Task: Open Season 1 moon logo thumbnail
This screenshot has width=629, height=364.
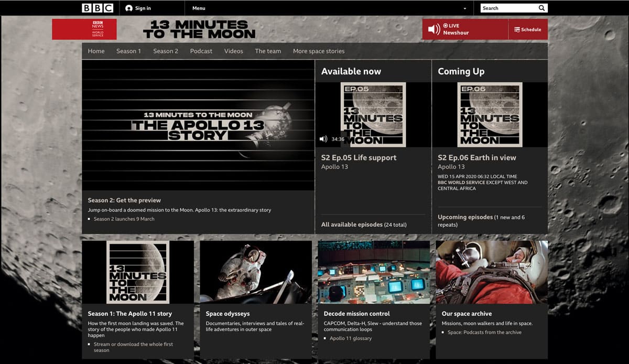Action: tap(138, 272)
